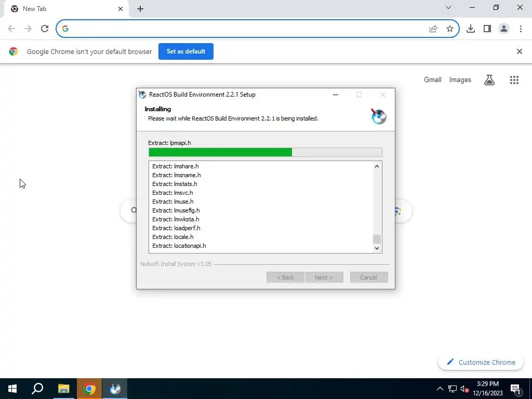532x399 pixels.
Task: Open Windows taskbar search
Action: click(x=37, y=389)
